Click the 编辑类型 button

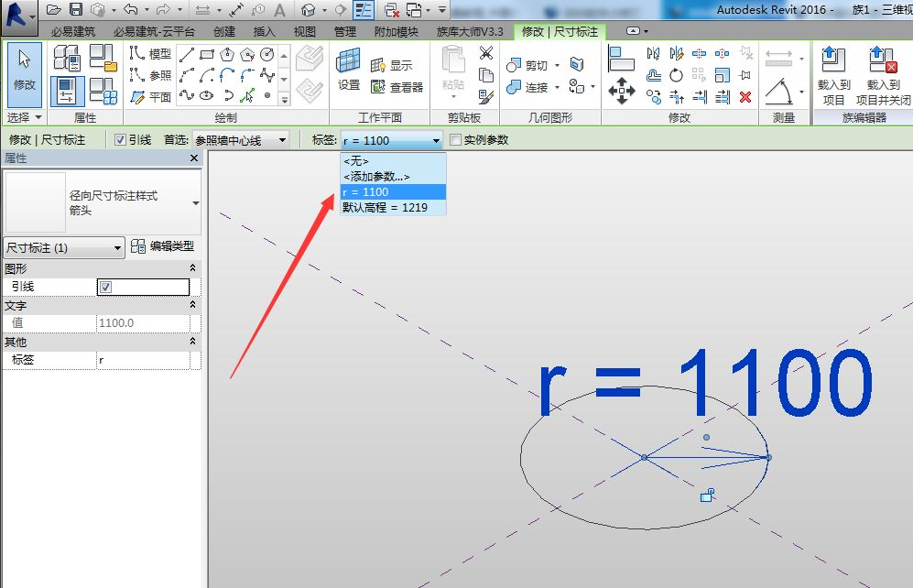[x=163, y=246]
